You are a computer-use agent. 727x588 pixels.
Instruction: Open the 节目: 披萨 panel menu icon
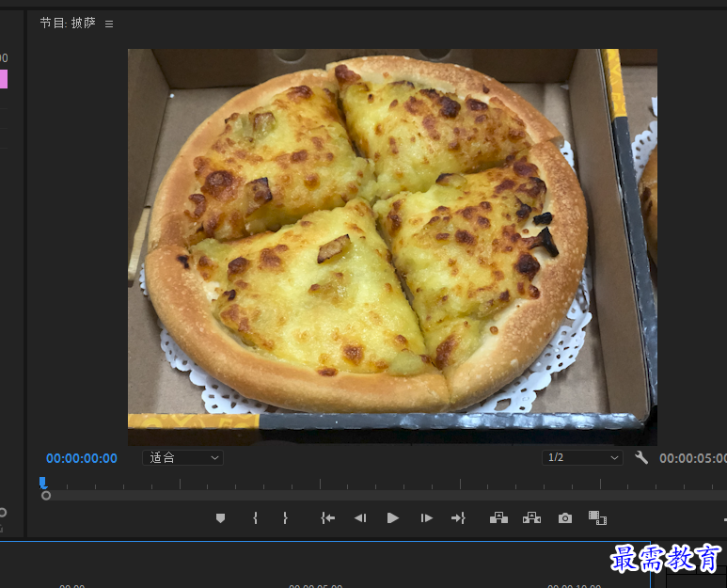coord(109,24)
